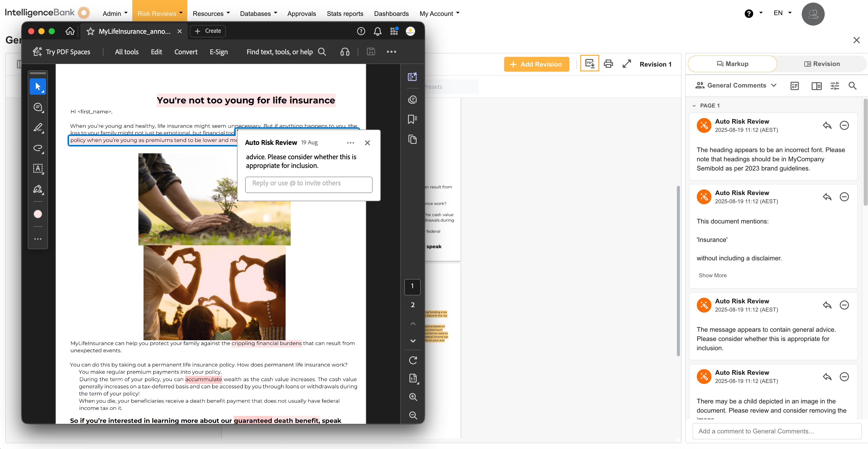Collapse the PAGE 1 comments section
This screenshot has height=449, width=868.
(694, 106)
